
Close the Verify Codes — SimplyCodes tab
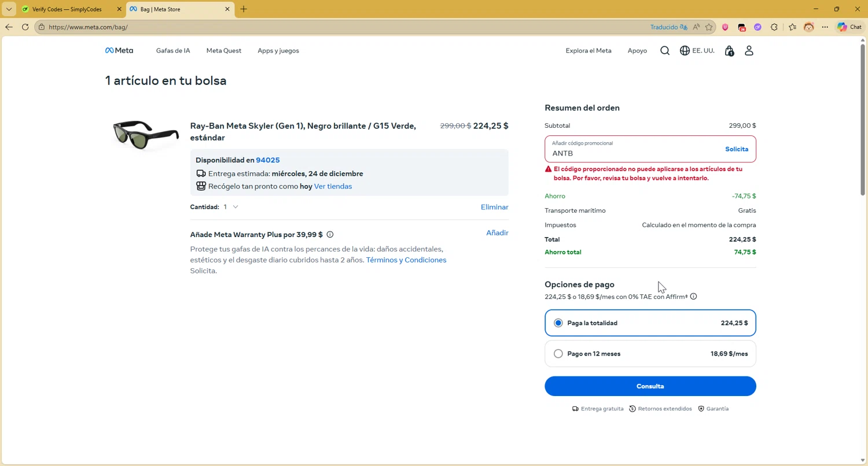[119, 9]
